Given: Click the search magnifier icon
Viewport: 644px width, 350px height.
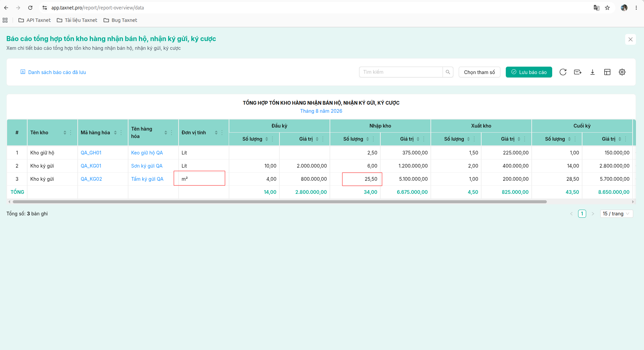Looking at the screenshot, I should click(x=448, y=72).
